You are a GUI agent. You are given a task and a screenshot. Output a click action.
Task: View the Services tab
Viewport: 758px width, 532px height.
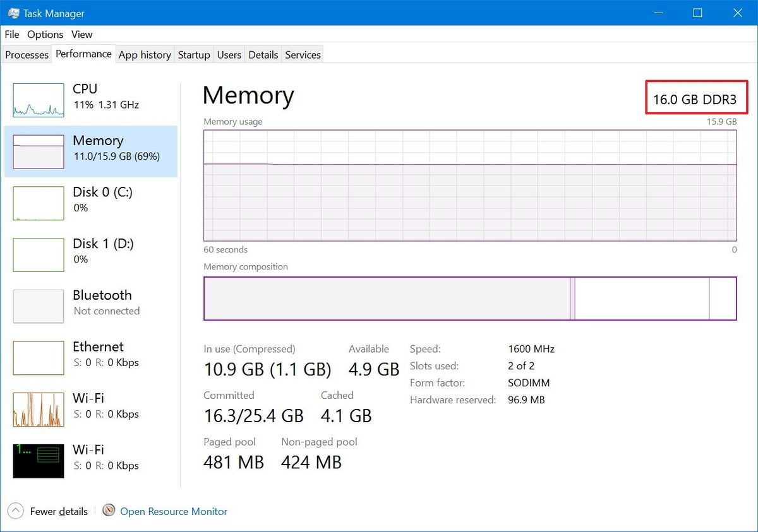click(302, 55)
